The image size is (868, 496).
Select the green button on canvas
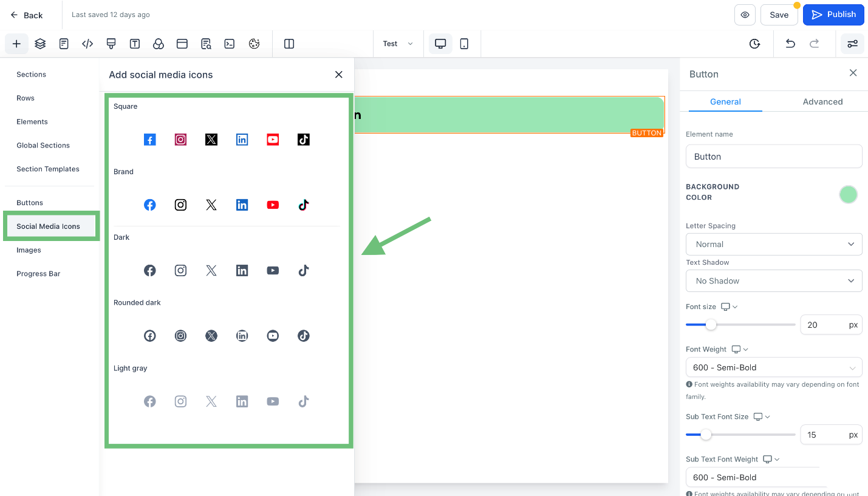(509, 115)
